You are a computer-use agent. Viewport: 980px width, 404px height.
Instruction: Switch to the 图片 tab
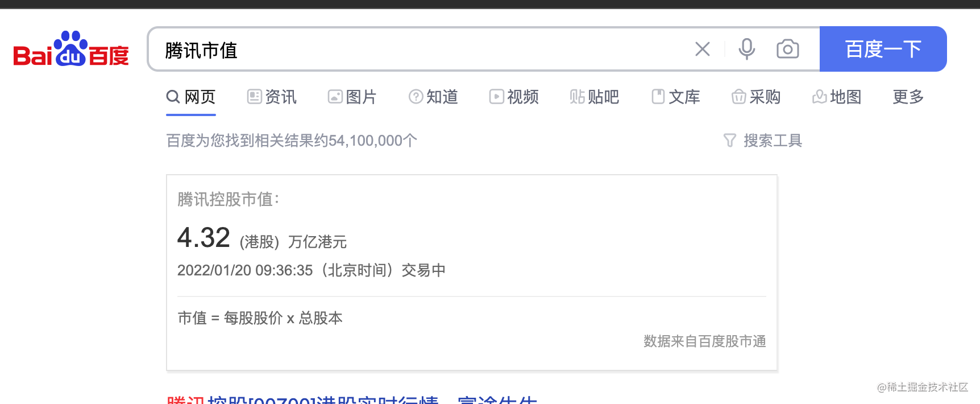352,97
